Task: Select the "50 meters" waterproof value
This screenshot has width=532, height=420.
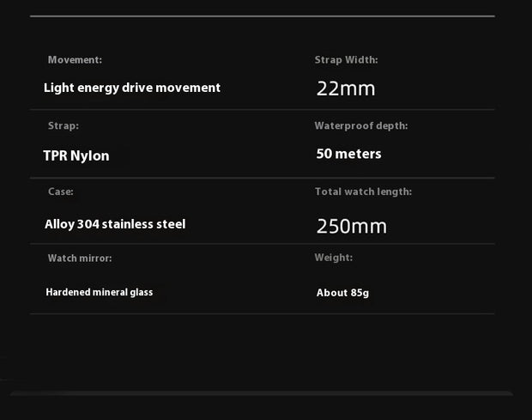Action: coord(348,155)
